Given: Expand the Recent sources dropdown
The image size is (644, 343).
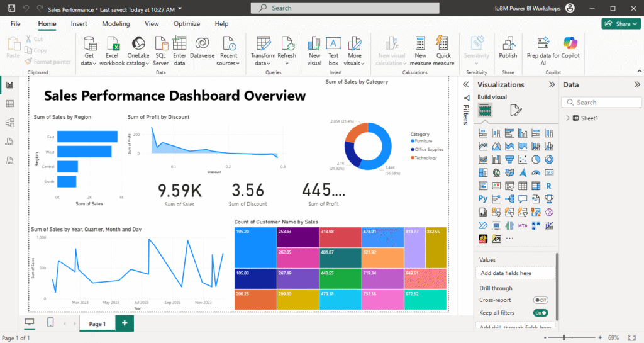Looking at the screenshot, I should pos(229,64).
